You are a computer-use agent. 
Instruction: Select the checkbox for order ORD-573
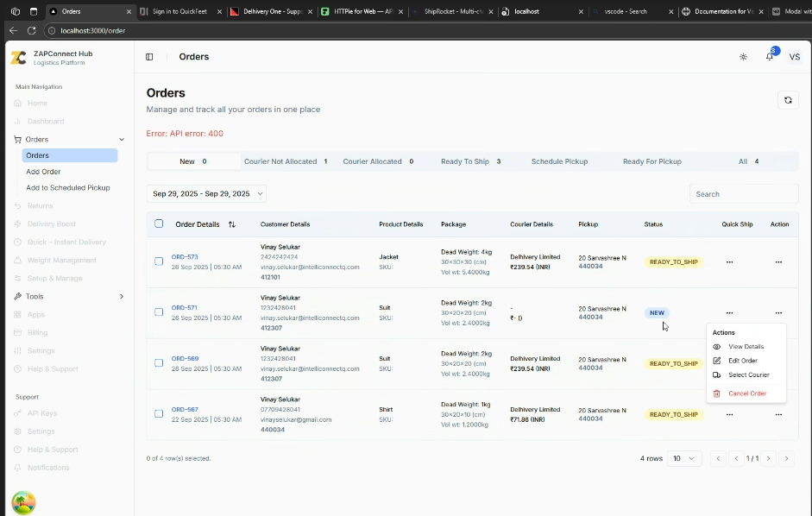click(159, 261)
